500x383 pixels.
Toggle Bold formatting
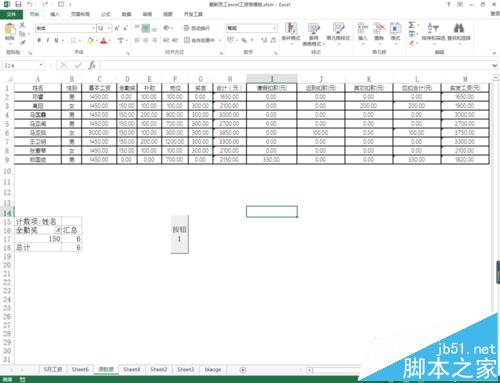39,40
